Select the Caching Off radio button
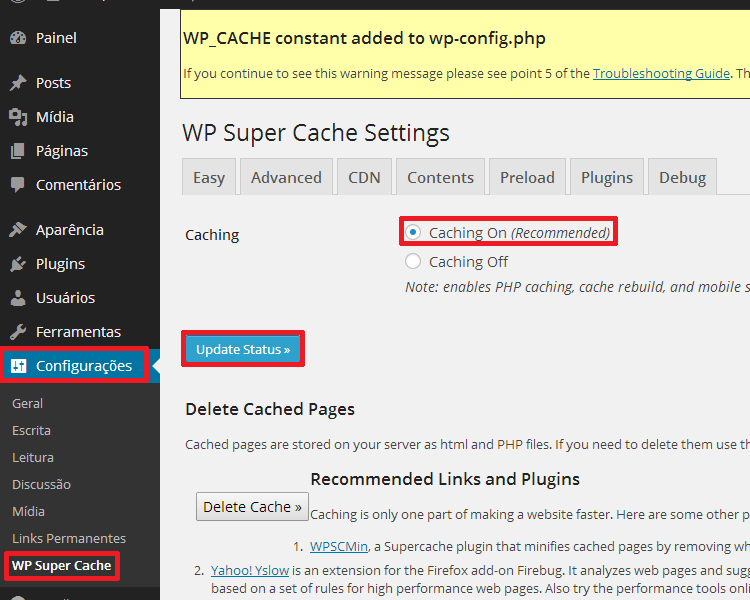Viewport: 750px width, 600px height. pyautogui.click(x=413, y=261)
